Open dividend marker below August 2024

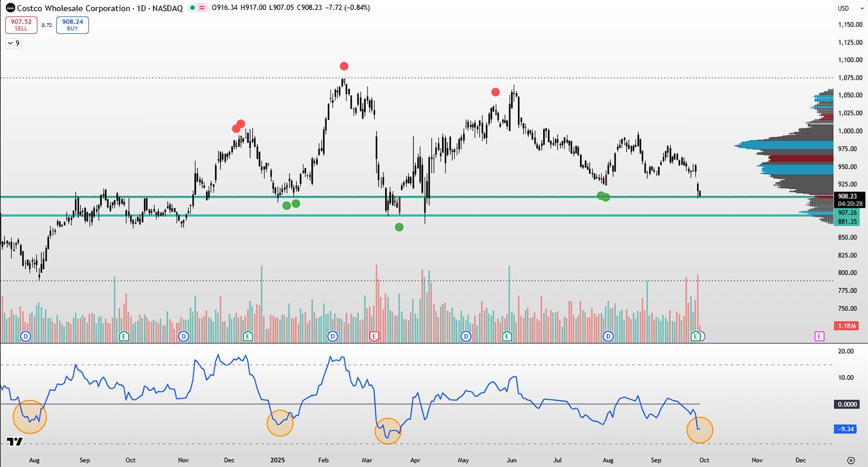[26, 336]
